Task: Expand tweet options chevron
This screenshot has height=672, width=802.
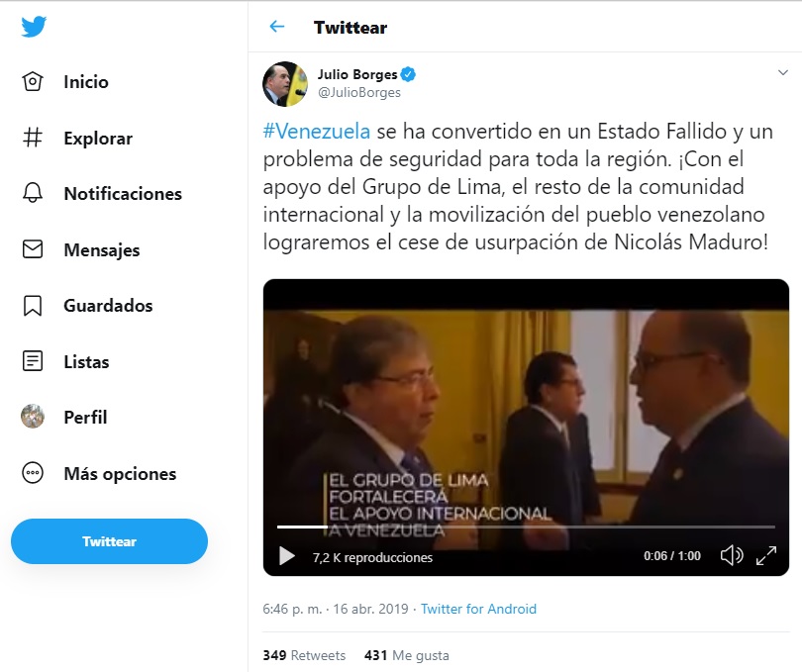Action: tap(782, 72)
